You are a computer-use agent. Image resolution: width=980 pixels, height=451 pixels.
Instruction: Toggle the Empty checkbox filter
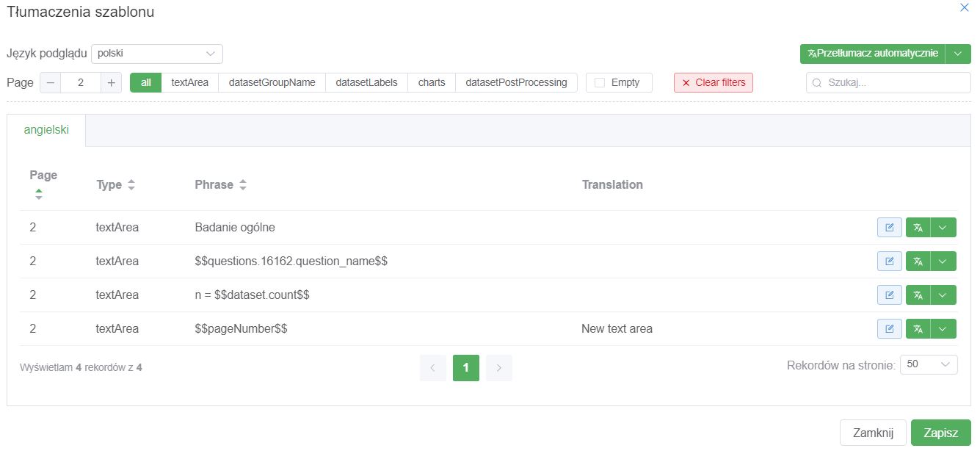(x=600, y=83)
